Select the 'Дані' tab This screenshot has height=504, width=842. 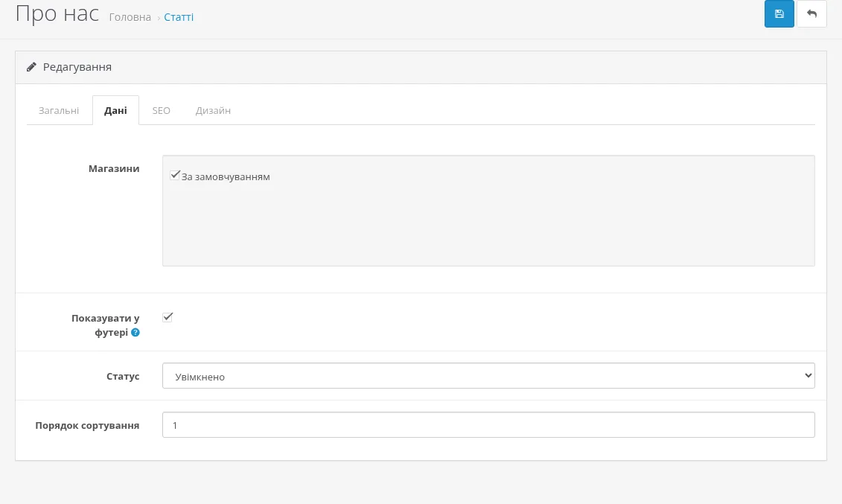click(115, 111)
